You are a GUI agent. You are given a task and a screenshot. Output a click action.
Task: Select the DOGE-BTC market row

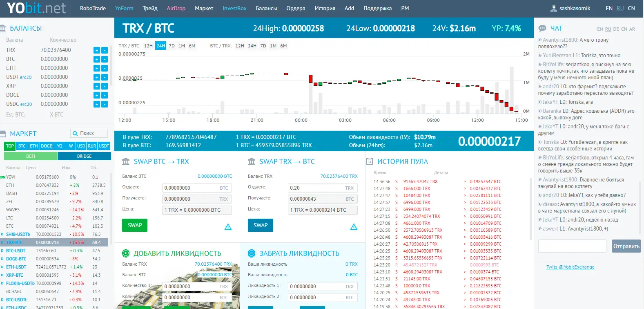click(x=54, y=259)
